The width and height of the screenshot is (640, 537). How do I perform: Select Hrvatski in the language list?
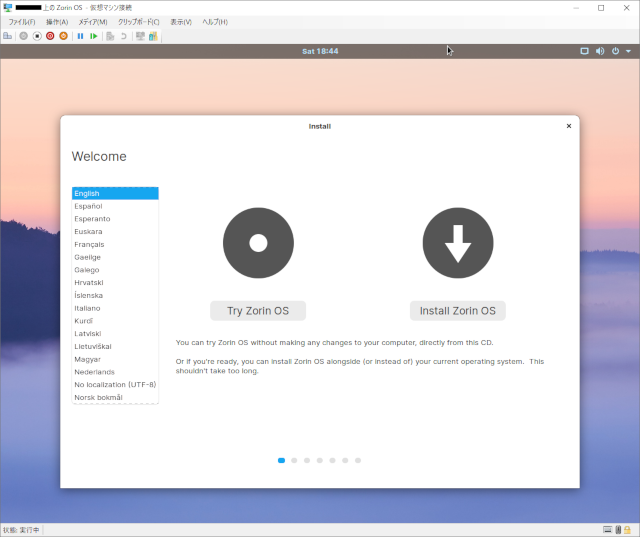115,282
